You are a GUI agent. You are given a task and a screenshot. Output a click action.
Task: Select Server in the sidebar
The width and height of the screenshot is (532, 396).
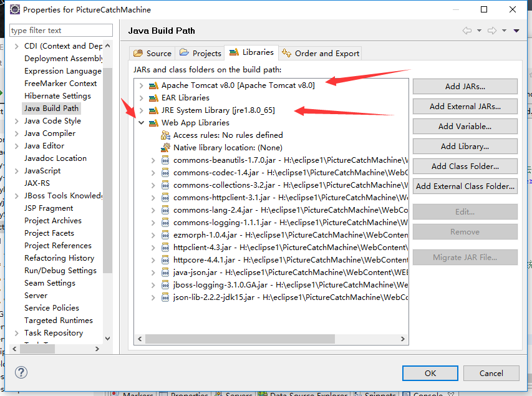click(x=36, y=296)
